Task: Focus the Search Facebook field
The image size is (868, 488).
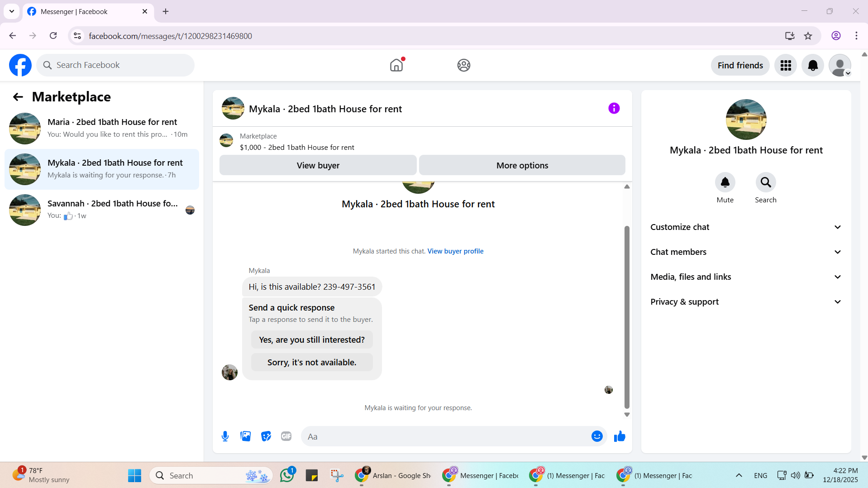Action: click(x=115, y=65)
